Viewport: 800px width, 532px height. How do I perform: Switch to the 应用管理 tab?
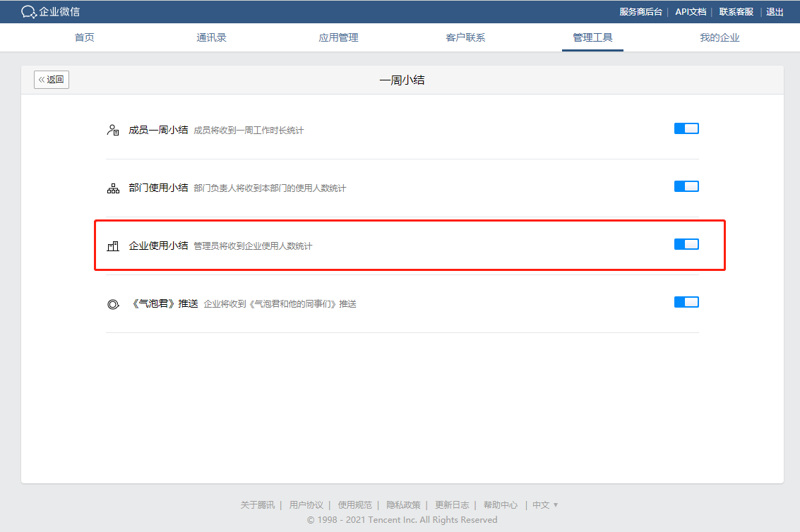click(x=338, y=37)
